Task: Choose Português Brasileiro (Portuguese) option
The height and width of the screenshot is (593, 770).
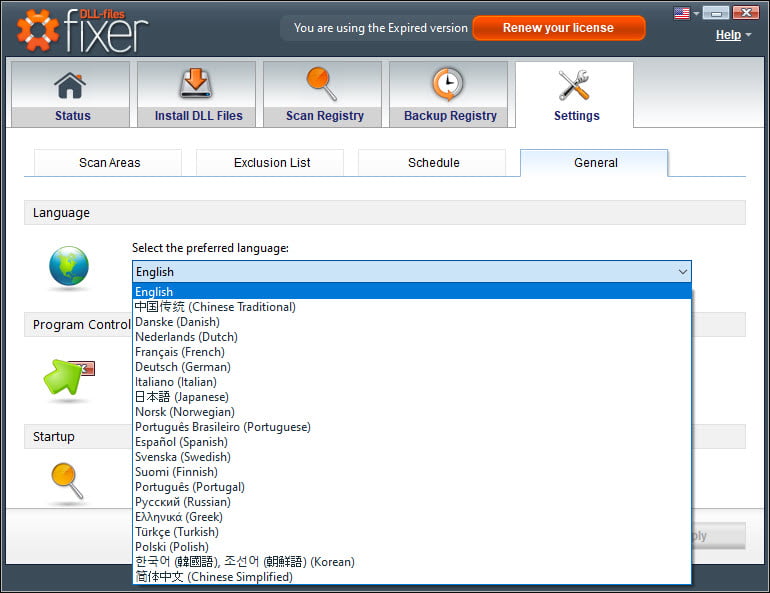Action: 412,427
